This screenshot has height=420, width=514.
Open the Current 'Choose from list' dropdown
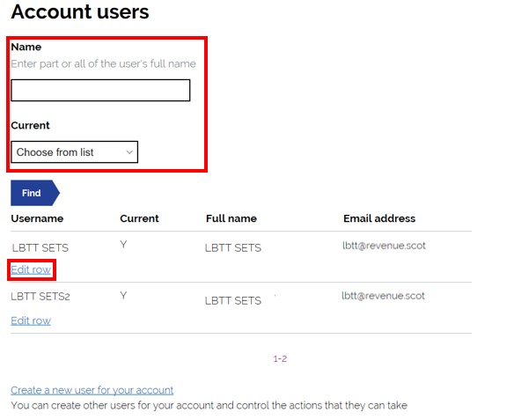pyautogui.click(x=75, y=151)
